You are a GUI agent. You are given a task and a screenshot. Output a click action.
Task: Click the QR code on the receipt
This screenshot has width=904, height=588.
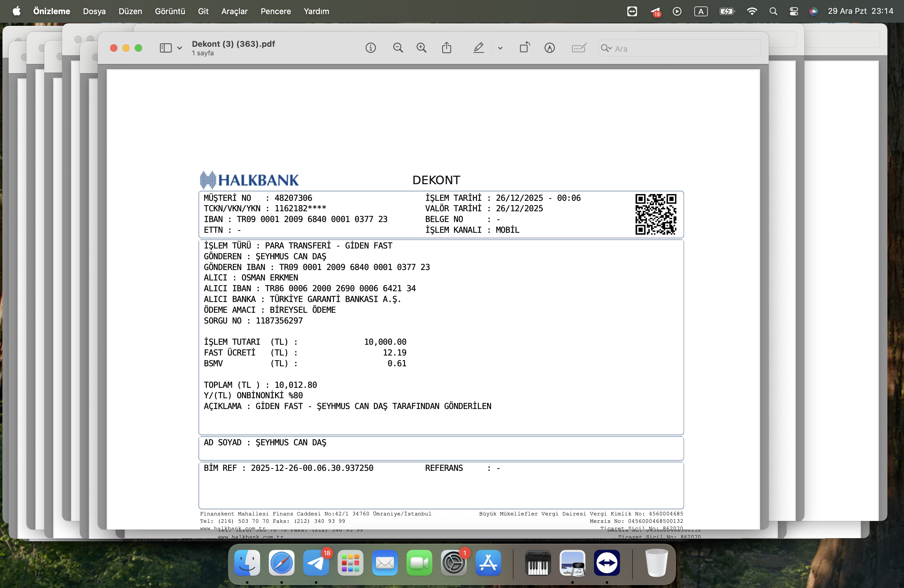pos(656,214)
